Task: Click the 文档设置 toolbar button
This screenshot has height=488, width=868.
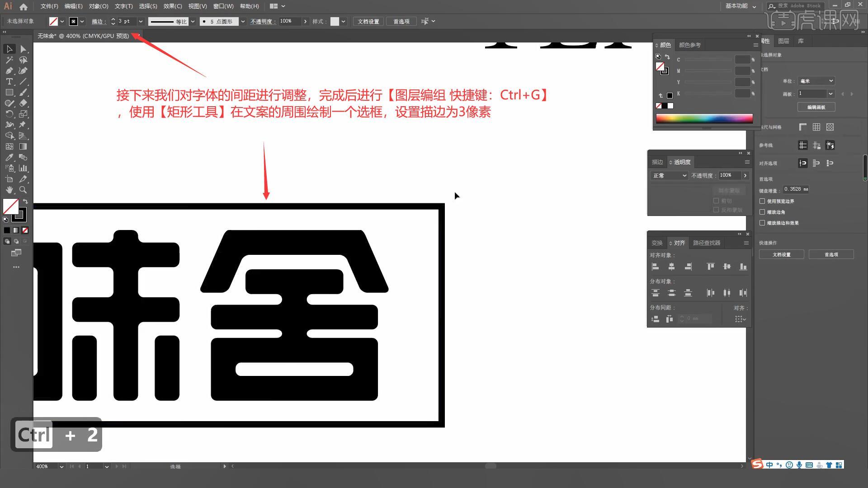Action: pos(368,21)
